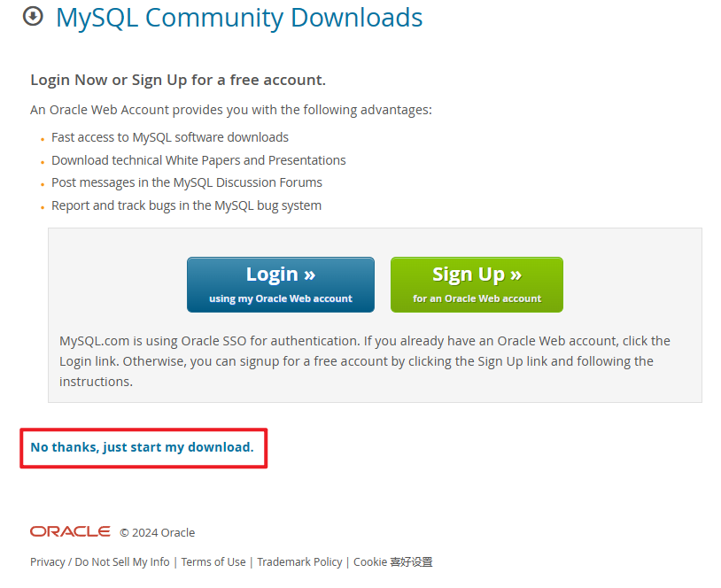721x588 pixels.
Task: Open the Terms of Use link
Action: (213, 561)
